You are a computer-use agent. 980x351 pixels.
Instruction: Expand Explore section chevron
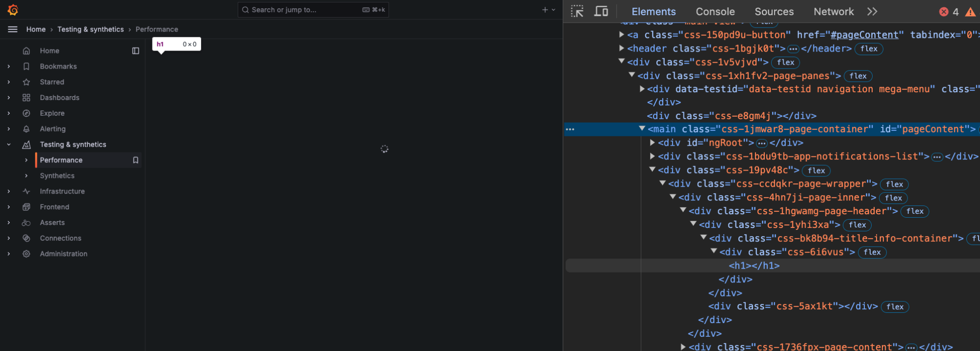point(9,114)
